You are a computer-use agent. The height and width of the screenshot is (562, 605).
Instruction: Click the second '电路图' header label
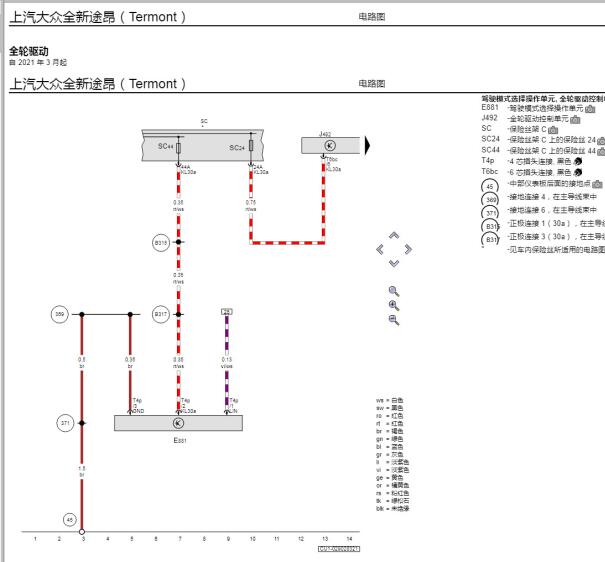(x=372, y=84)
